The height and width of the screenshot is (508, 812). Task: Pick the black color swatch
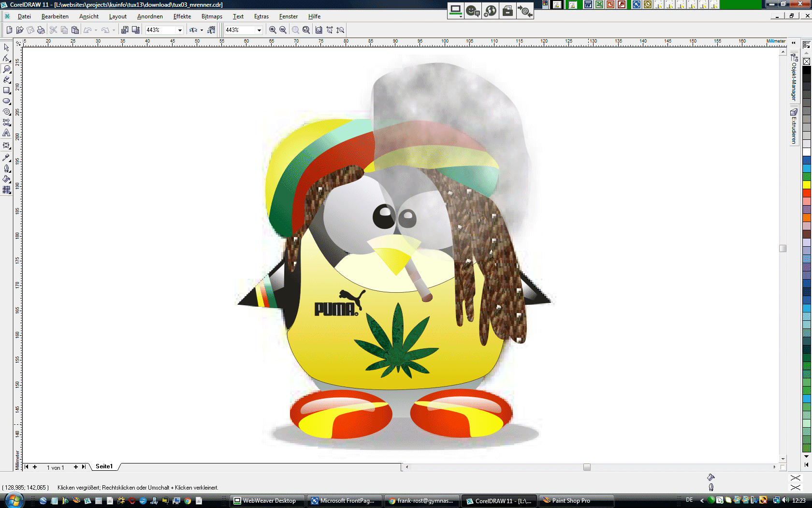pyautogui.click(x=807, y=70)
